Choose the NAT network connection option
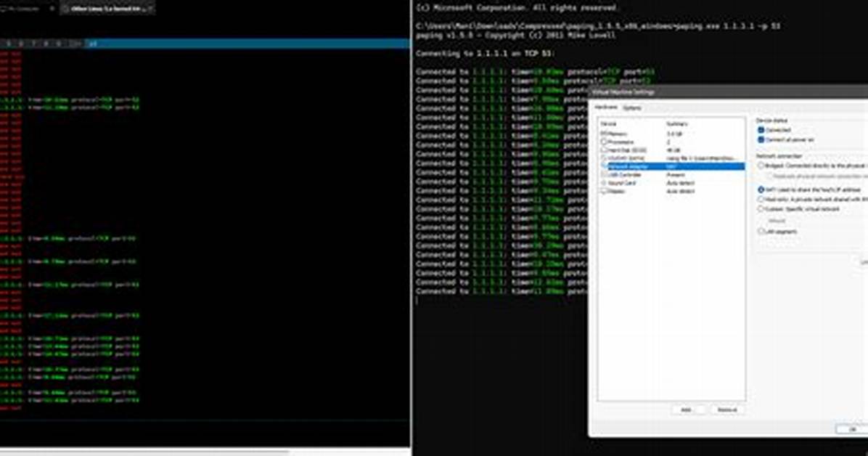This screenshot has width=868, height=456. point(761,190)
